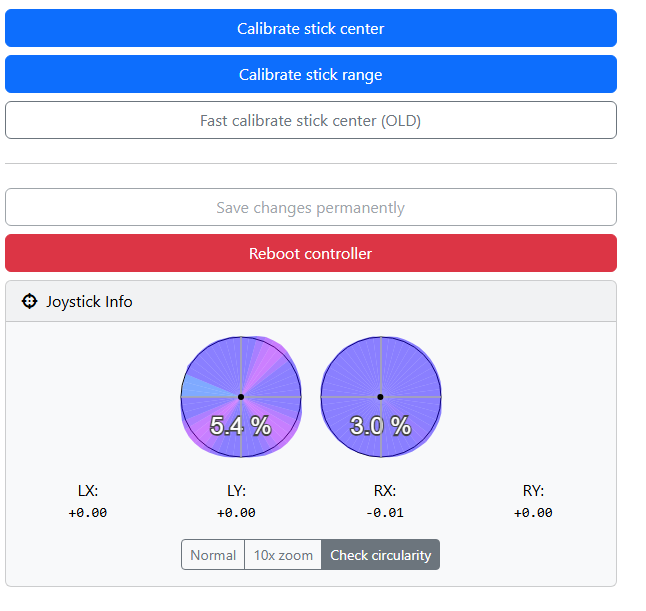Click the left stick center dot
Viewport: 646px width, 611px height.
(241, 397)
